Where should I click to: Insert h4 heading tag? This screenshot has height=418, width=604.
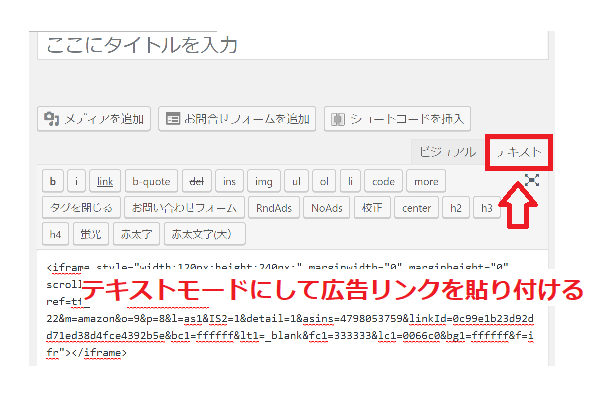tap(55, 234)
